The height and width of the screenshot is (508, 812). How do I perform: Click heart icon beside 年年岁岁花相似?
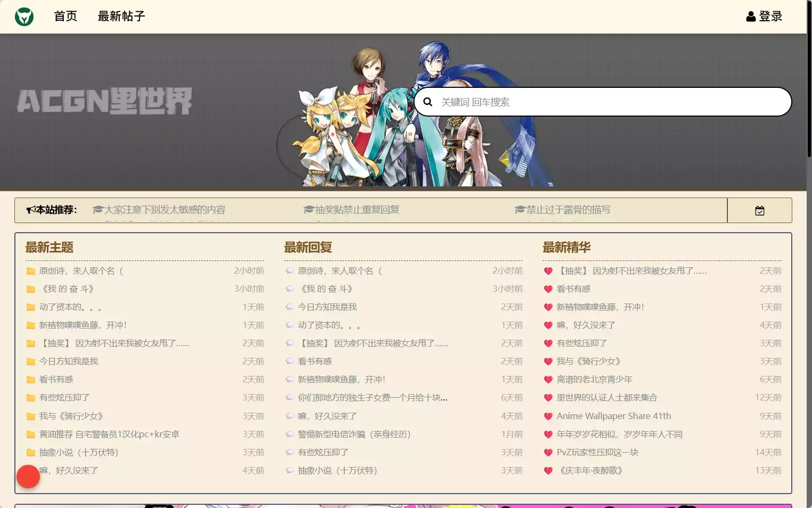548,435
